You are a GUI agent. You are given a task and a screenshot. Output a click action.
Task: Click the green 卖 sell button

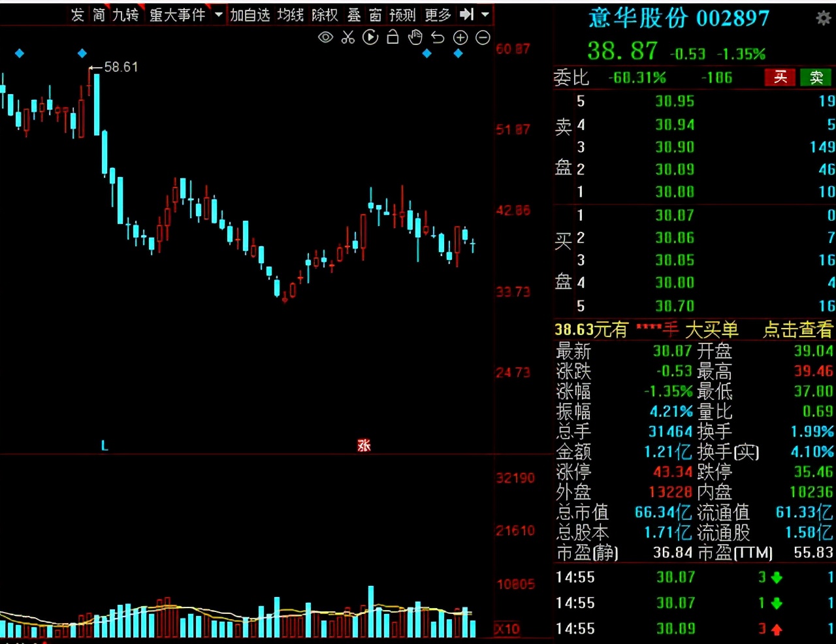coord(815,77)
